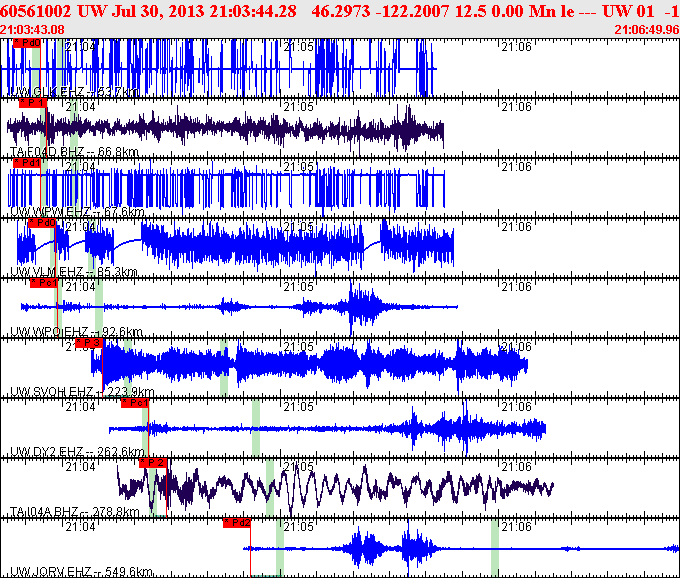Image resolution: width=680 pixels, height=578 pixels.
Task: Click the red pick flag on UW.JORV trace
Action: click(x=237, y=522)
